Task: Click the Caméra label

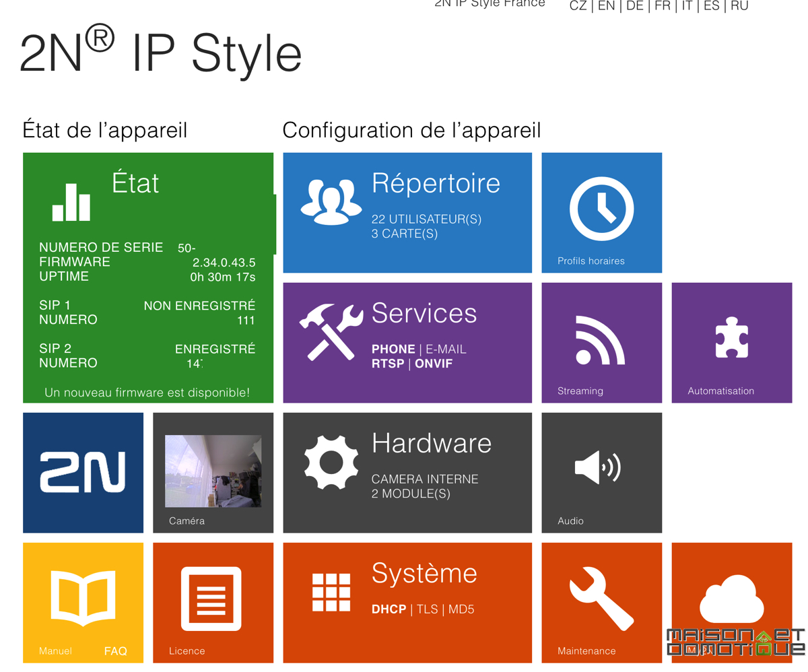Action: pos(187,521)
